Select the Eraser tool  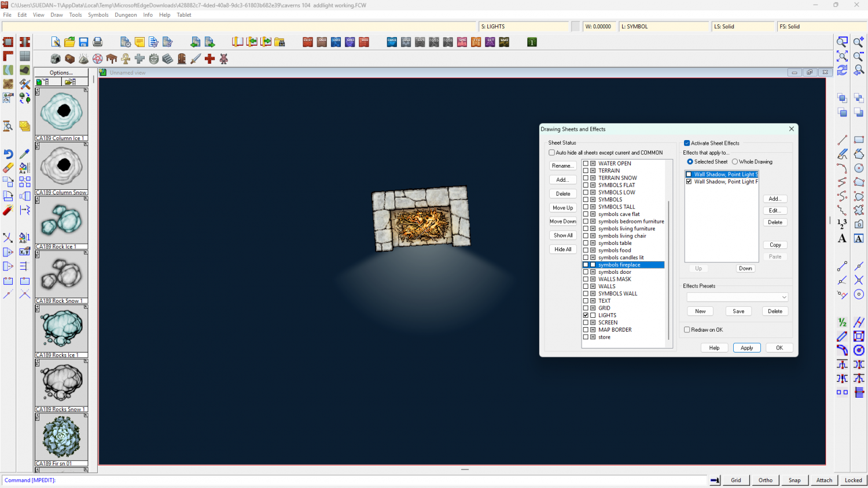8,168
